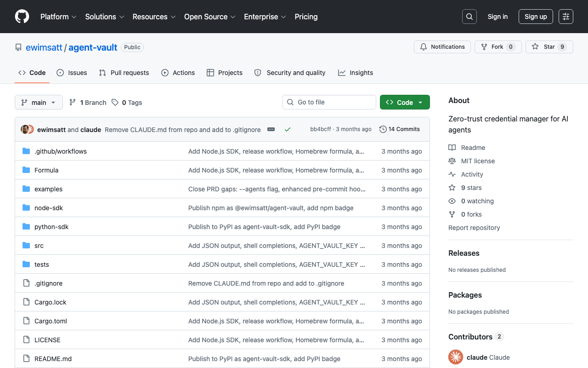
Task: Expand commit message with ellipsis button
Action: tap(271, 130)
